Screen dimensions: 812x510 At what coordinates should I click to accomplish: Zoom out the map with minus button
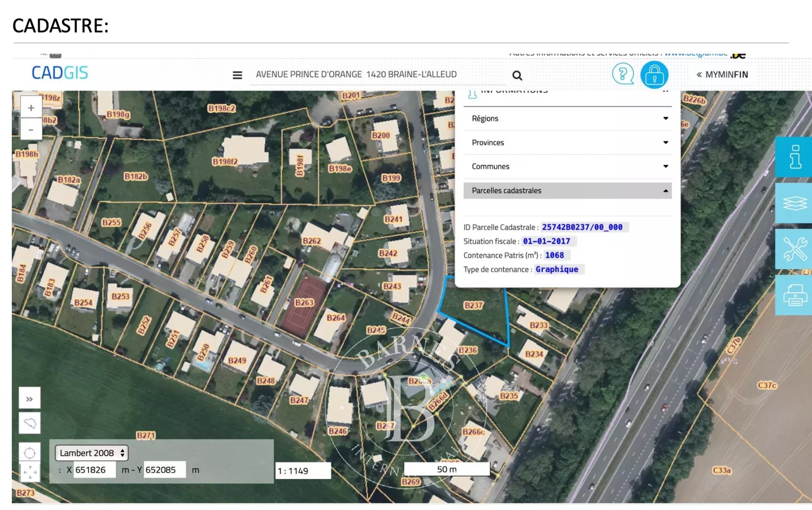pyautogui.click(x=31, y=129)
